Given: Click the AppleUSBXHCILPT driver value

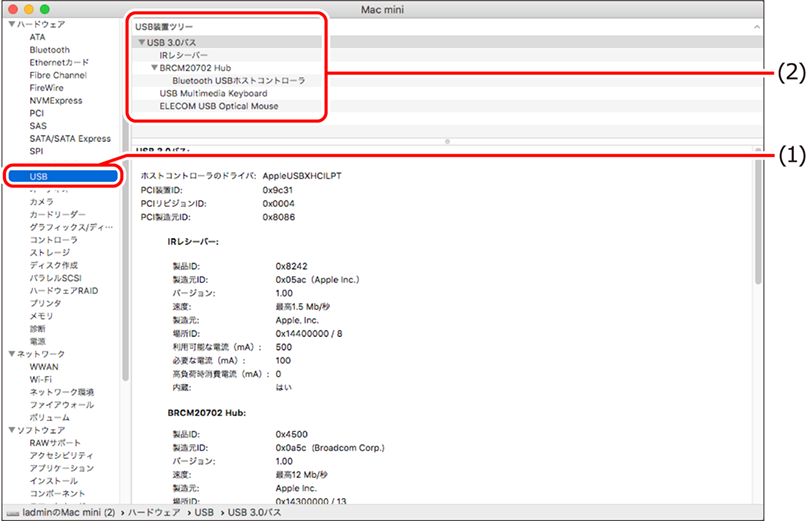Looking at the screenshot, I should pos(302,176).
